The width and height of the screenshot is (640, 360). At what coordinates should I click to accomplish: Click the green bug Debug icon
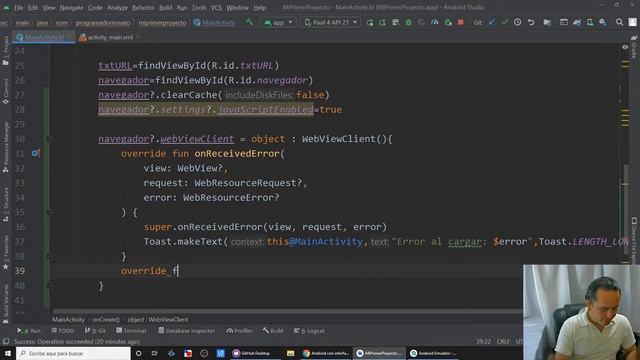pyautogui.click(x=408, y=22)
